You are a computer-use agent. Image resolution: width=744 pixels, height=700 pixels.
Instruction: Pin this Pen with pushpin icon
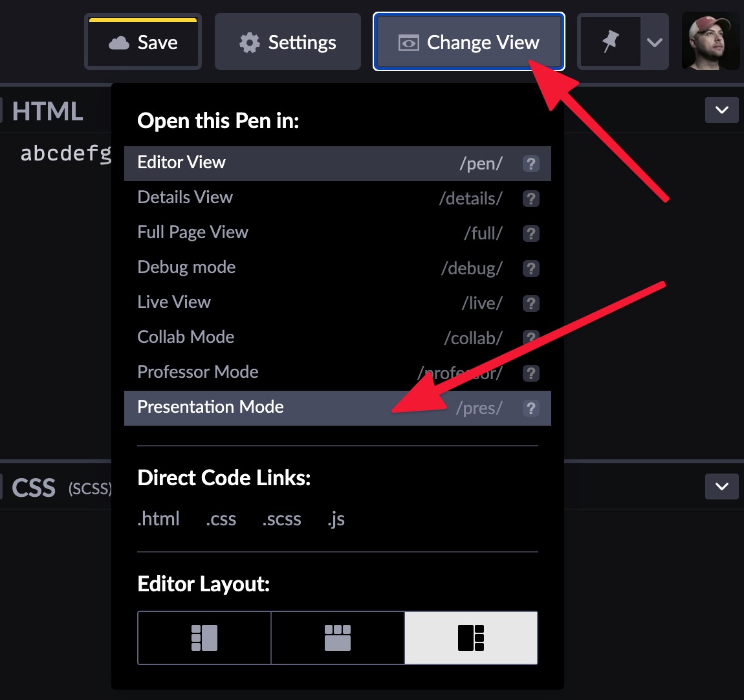pos(610,42)
